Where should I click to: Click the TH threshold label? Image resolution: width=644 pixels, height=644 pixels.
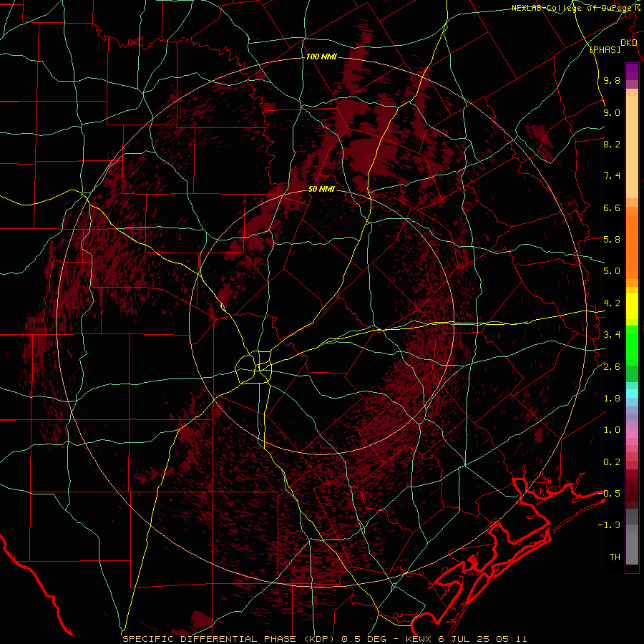(x=615, y=557)
